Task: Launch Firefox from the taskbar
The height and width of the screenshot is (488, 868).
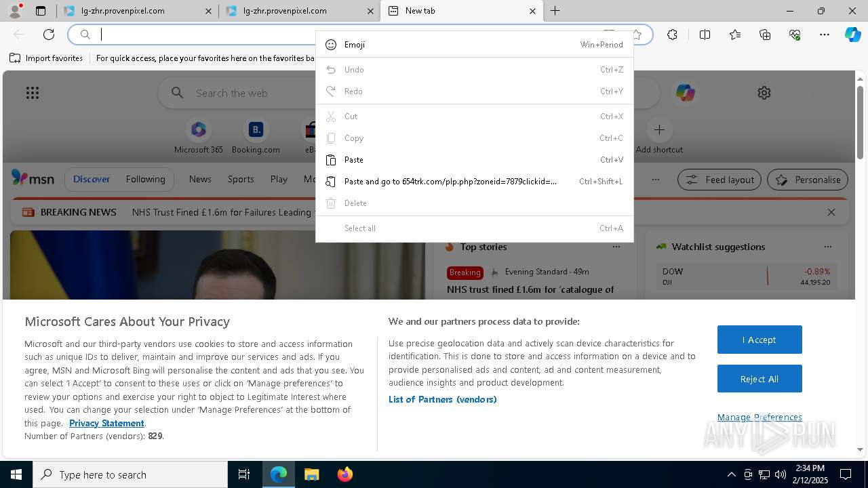Action: 344,474
